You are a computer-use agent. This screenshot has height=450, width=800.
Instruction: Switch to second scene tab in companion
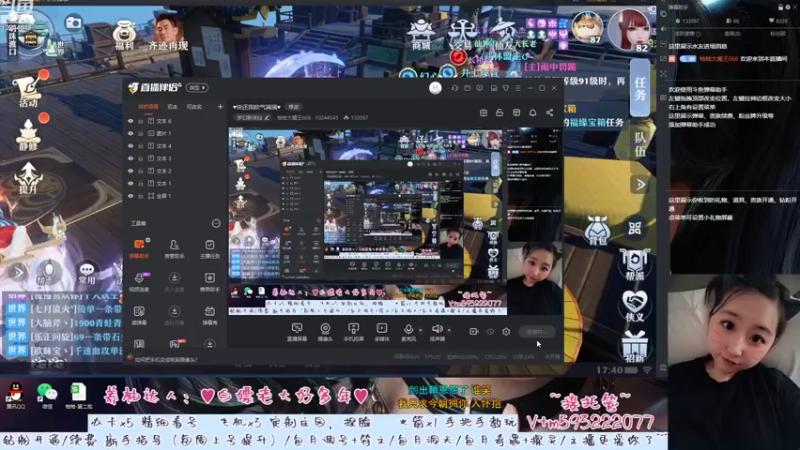pyautogui.click(x=172, y=107)
